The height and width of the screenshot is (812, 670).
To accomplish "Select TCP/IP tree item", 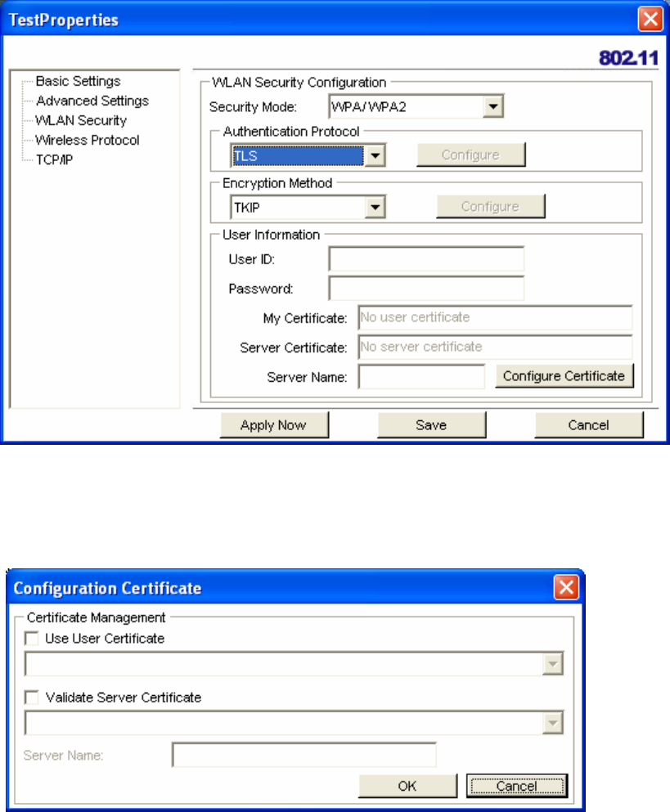I will (55, 160).
